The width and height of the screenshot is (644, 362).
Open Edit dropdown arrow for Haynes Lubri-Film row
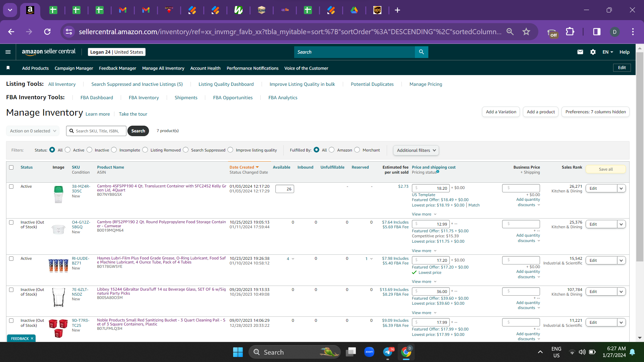tap(621, 260)
